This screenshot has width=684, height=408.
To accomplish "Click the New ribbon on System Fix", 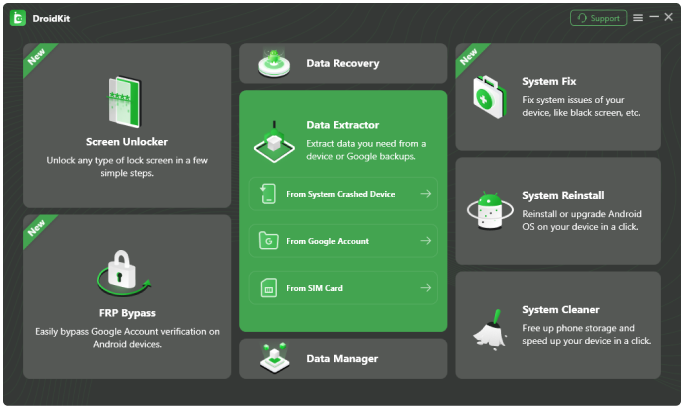I will 469,57.
